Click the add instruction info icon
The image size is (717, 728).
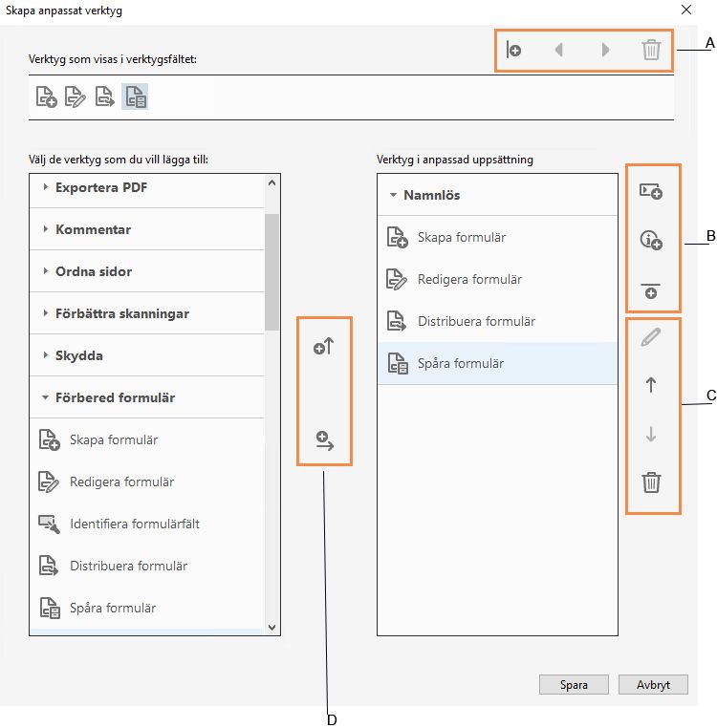(x=651, y=243)
